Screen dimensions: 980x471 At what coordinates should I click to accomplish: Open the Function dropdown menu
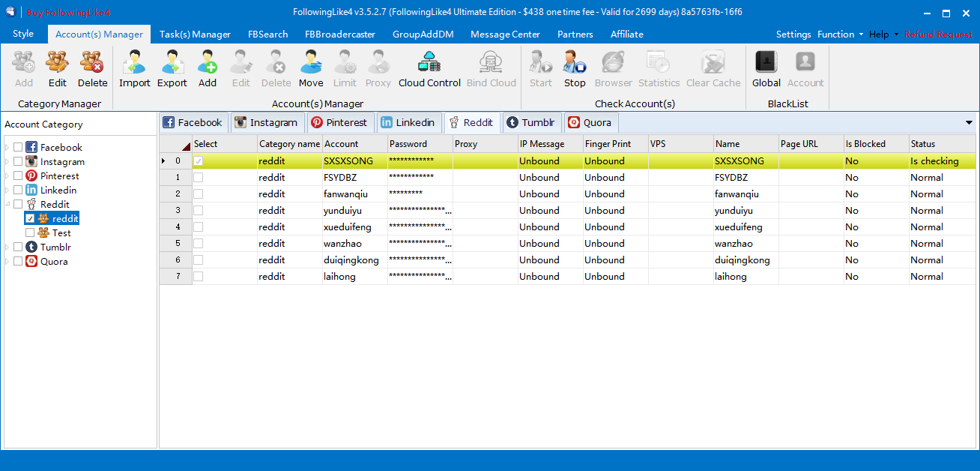[x=840, y=34]
